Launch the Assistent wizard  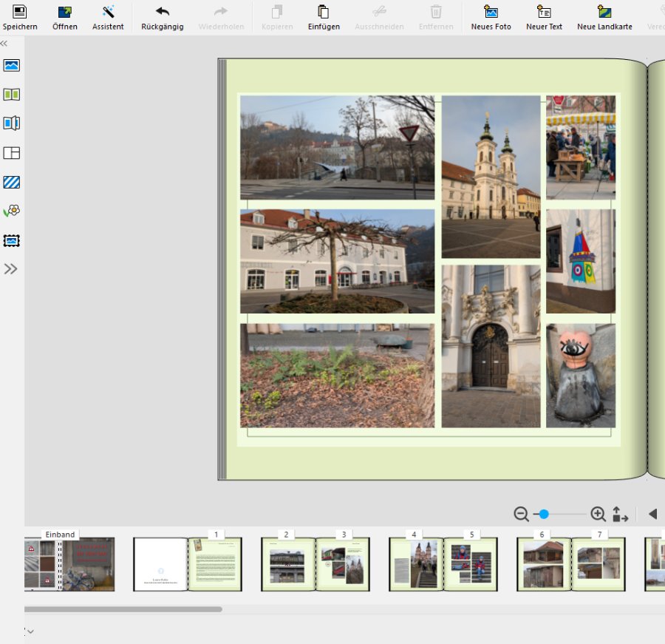(108, 13)
